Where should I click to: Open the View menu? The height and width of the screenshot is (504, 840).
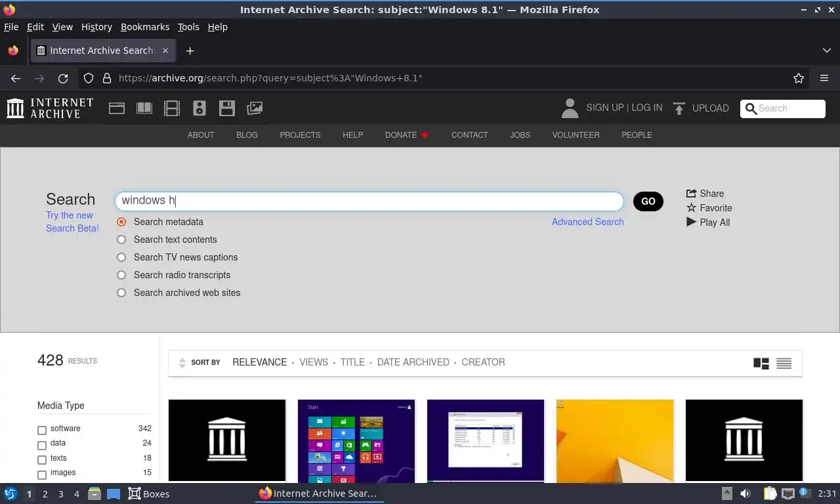pyautogui.click(x=62, y=27)
